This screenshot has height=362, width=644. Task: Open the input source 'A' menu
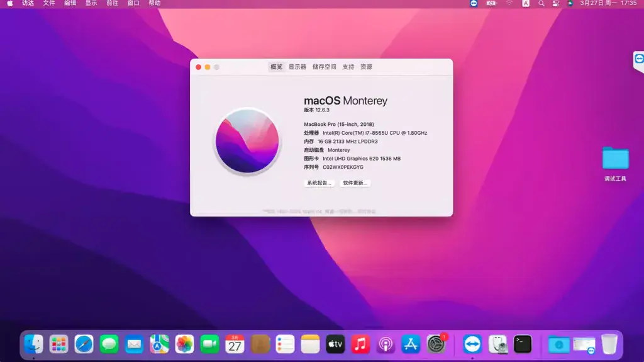point(526,3)
